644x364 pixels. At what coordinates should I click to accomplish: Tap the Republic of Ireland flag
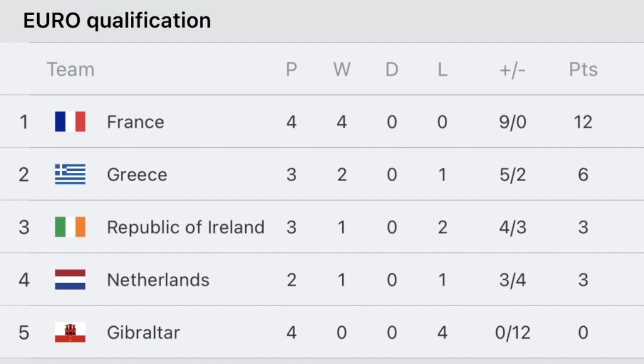[70, 226]
